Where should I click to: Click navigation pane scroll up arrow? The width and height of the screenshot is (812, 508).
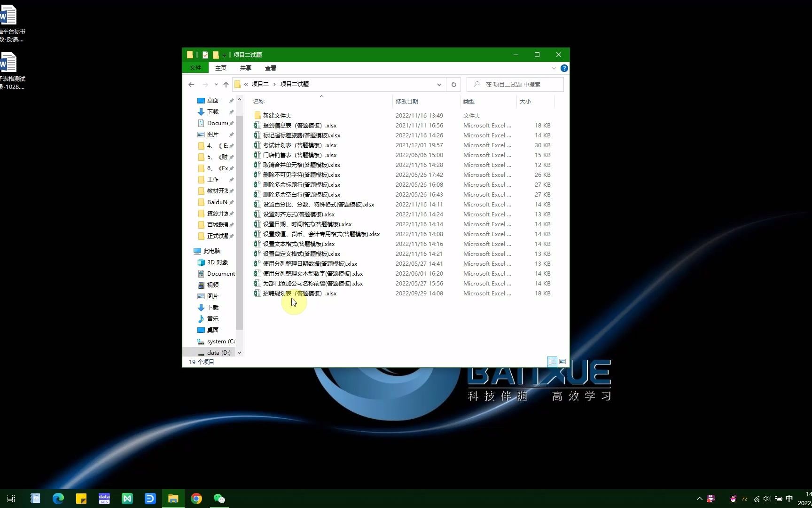tap(239, 100)
